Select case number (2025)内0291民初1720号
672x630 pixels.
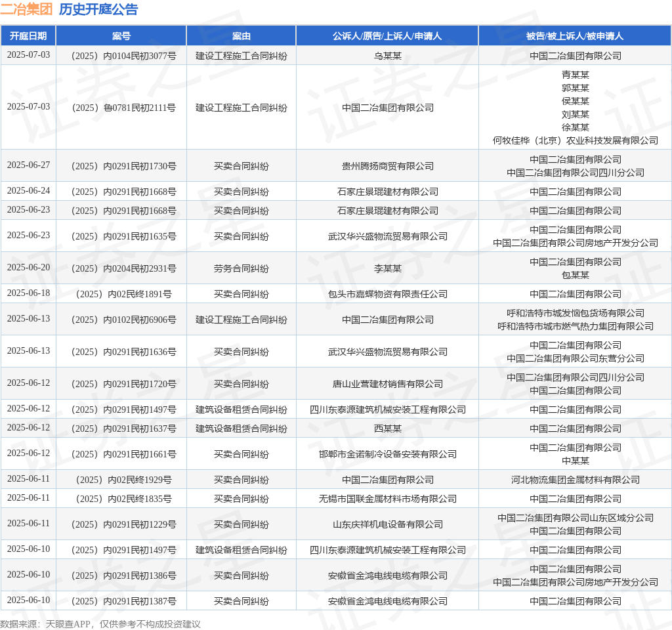point(121,384)
